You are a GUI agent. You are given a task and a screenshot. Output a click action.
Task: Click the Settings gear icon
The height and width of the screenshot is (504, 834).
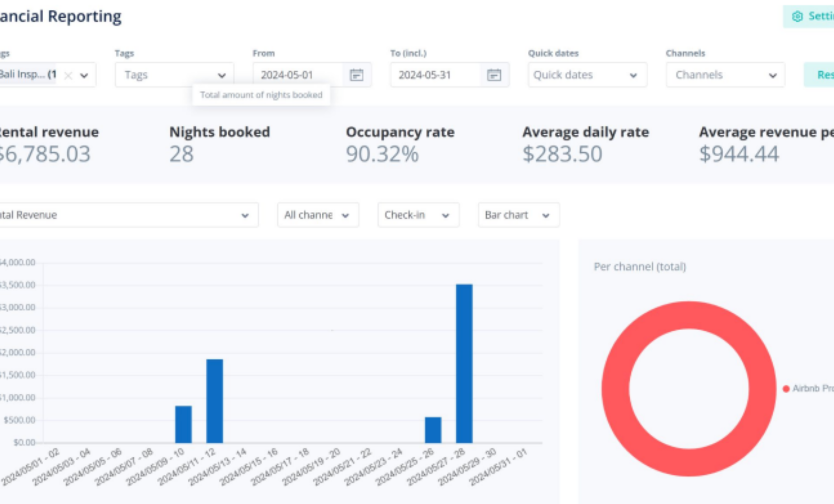coord(797,16)
